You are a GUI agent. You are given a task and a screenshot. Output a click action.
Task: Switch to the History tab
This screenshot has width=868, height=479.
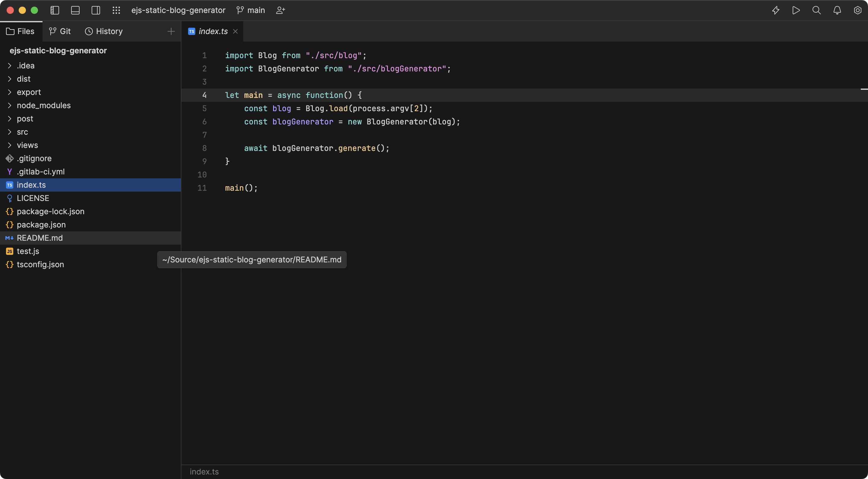[103, 31]
